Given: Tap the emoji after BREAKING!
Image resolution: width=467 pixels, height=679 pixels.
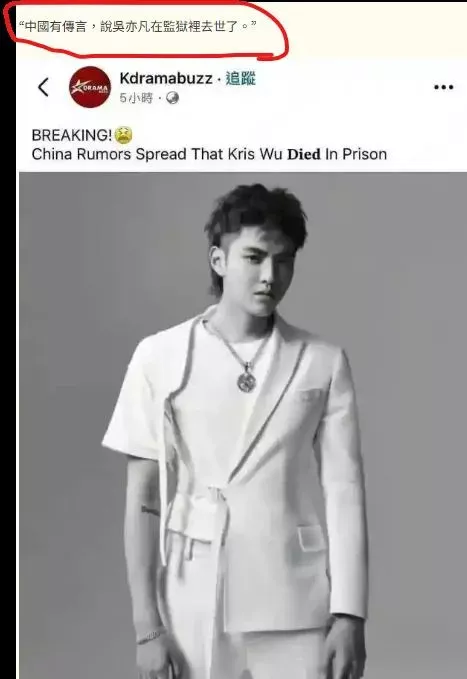Looking at the screenshot, I should 123,135.
